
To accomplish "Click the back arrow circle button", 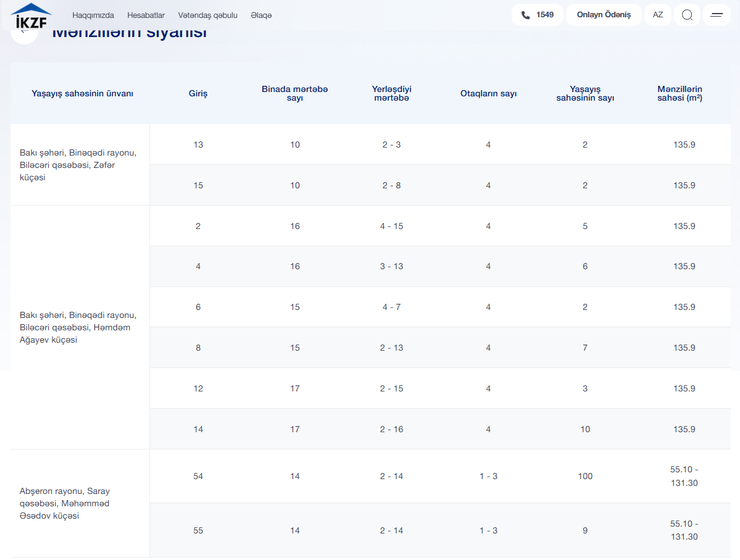I will [24, 34].
